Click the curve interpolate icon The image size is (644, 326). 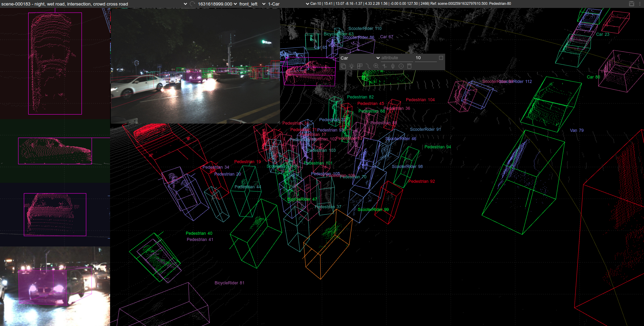[368, 66]
